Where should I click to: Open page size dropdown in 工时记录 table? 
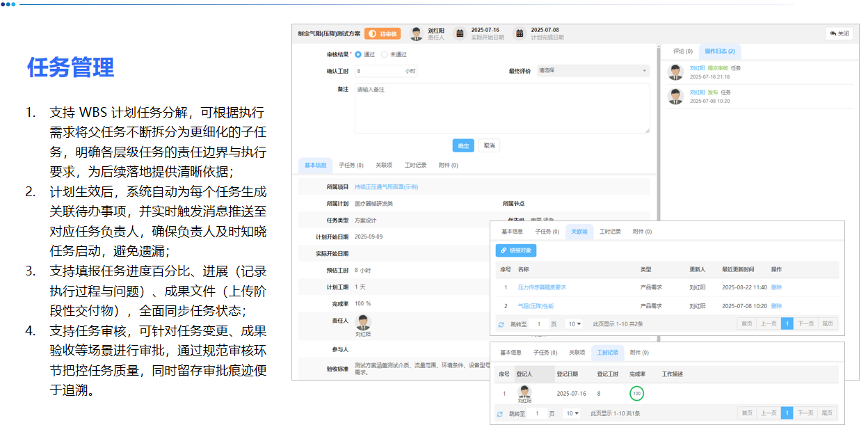(x=572, y=414)
